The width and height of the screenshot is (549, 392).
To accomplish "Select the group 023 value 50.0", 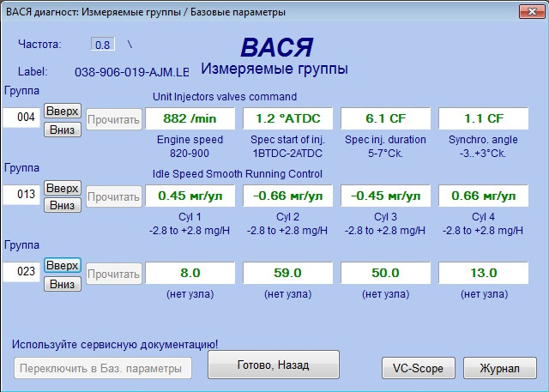I will click(385, 273).
